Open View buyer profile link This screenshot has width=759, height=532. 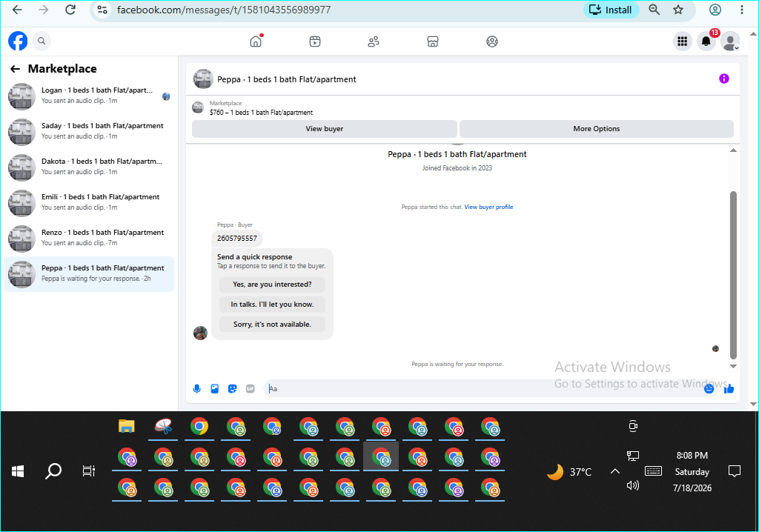click(x=488, y=207)
